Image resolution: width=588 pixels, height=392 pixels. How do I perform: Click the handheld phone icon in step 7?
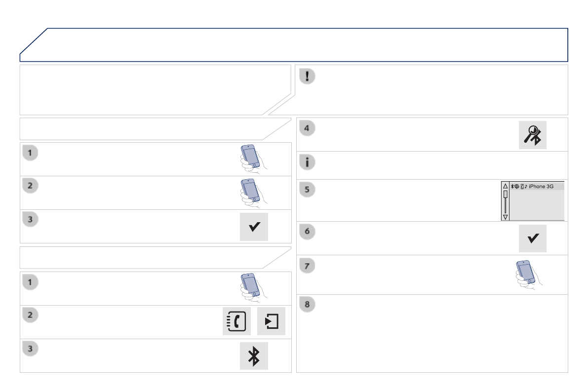[528, 274]
